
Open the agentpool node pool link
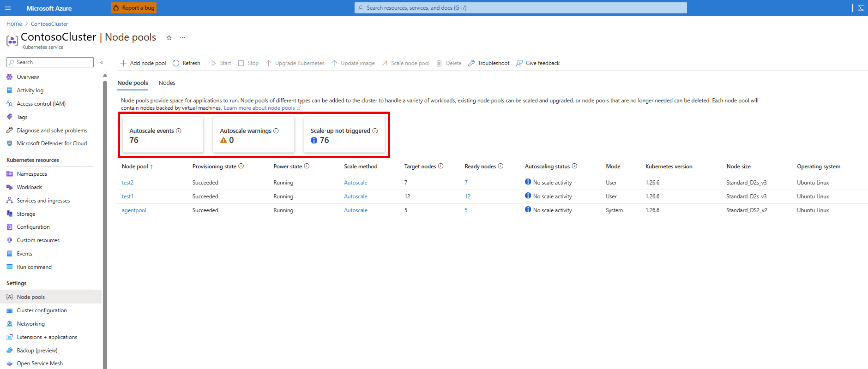tap(134, 210)
